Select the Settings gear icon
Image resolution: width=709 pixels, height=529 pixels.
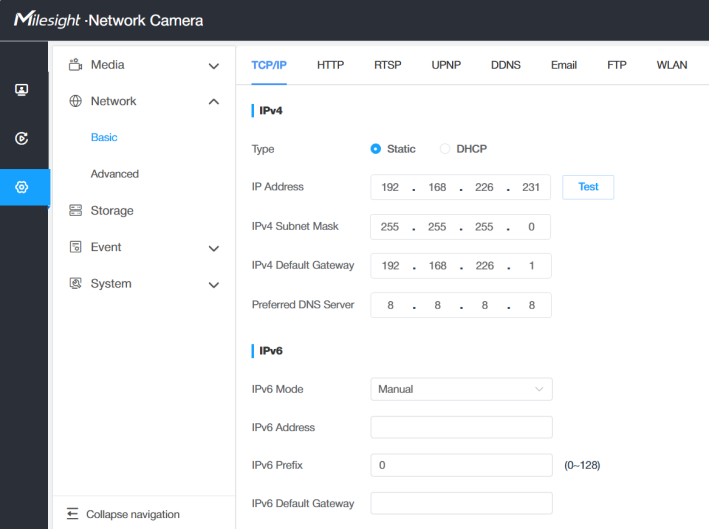(21, 187)
